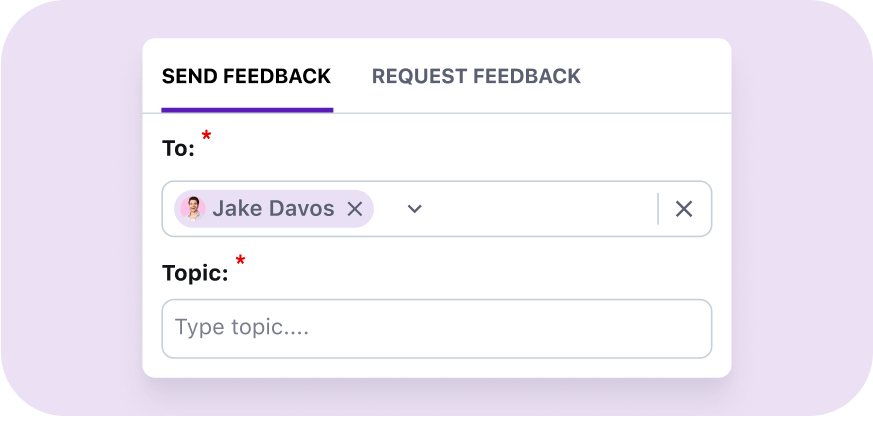This screenshot has height=426, width=873.
Task: Click white card area below the Topic field
Action: (436, 368)
